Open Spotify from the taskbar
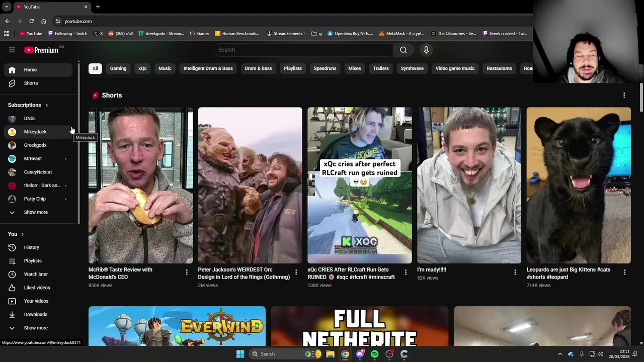The image size is (644, 362). click(375, 354)
